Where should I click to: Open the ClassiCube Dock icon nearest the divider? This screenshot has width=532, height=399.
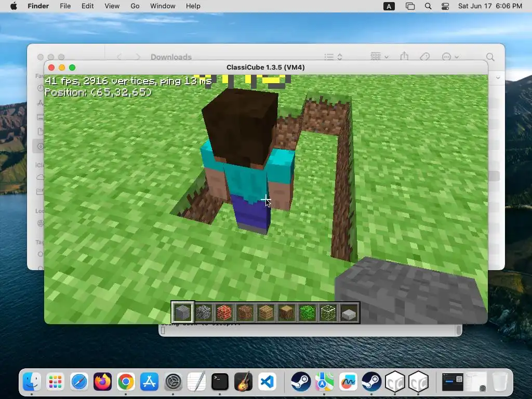coord(418,382)
